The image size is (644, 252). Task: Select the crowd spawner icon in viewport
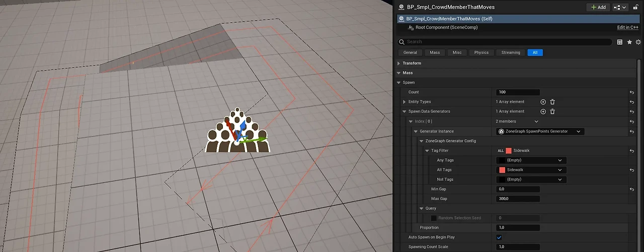[x=237, y=131]
